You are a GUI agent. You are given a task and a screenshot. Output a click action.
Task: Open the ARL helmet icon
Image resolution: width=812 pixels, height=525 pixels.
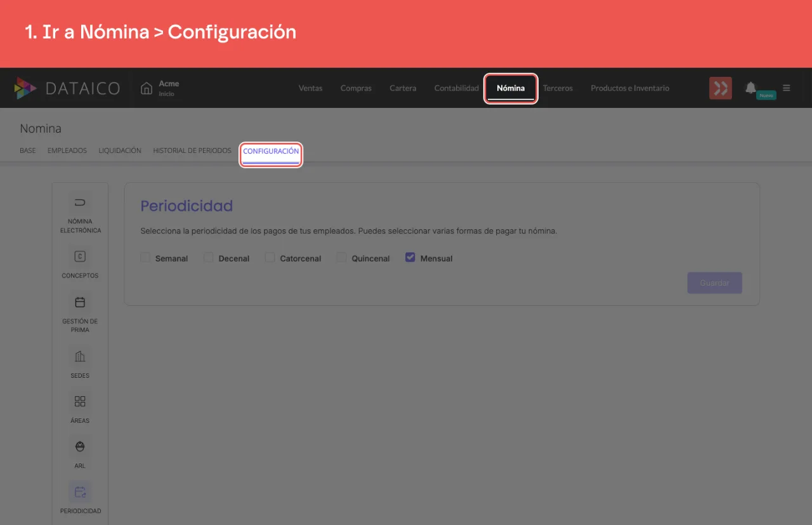[80, 446]
